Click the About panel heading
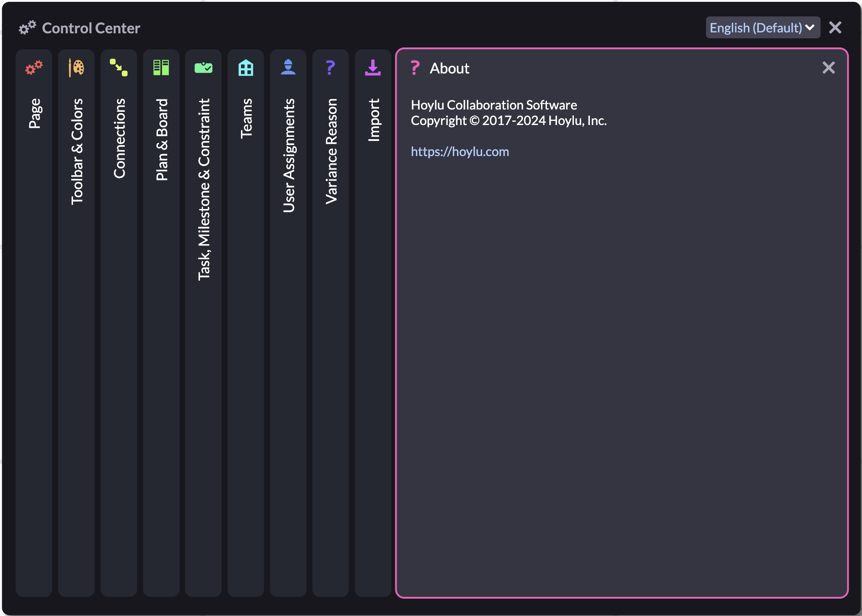The width and height of the screenshot is (862, 616). pyautogui.click(x=449, y=68)
